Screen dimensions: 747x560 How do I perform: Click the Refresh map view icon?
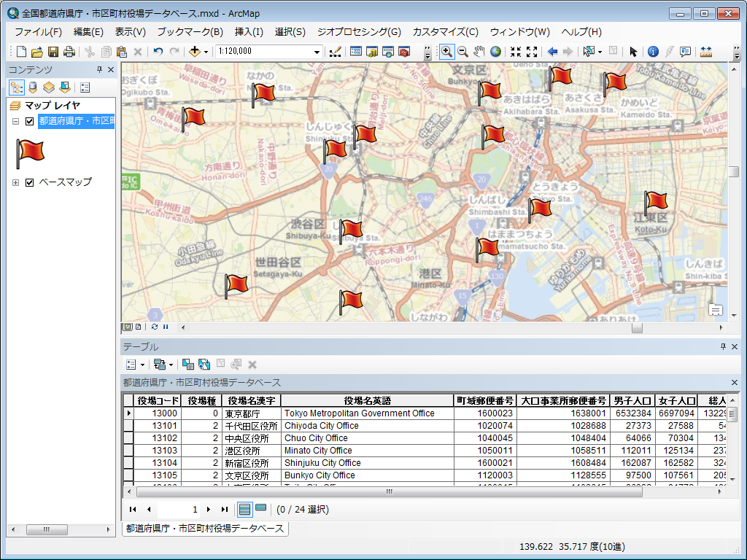point(155,327)
